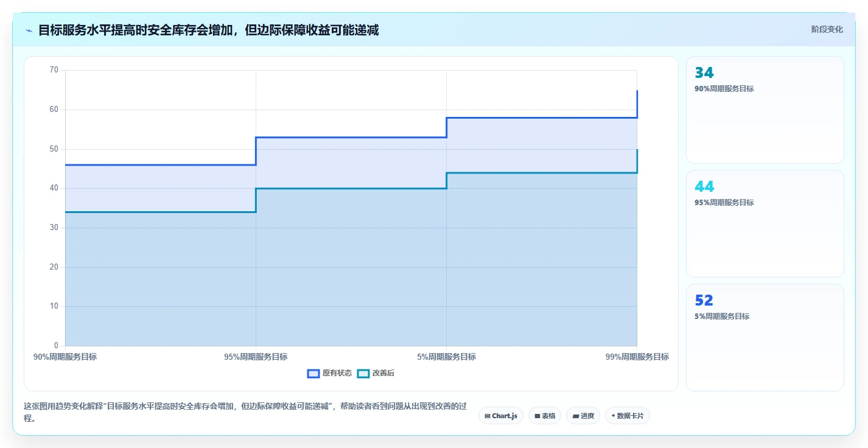Toggle the 原有状态 legend item
Image resolution: width=868 pixels, height=448 pixels.
(330, 373)
